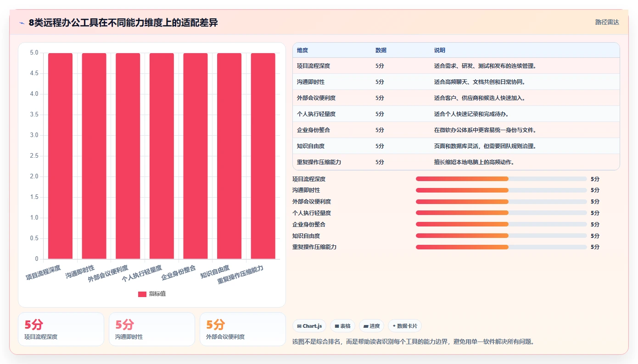Image resolution: width=638 pixels, height=364 pixels.
Task: Click 适合客户、供应商和候选人快速加入。 description
Action: tap(480, 98)
